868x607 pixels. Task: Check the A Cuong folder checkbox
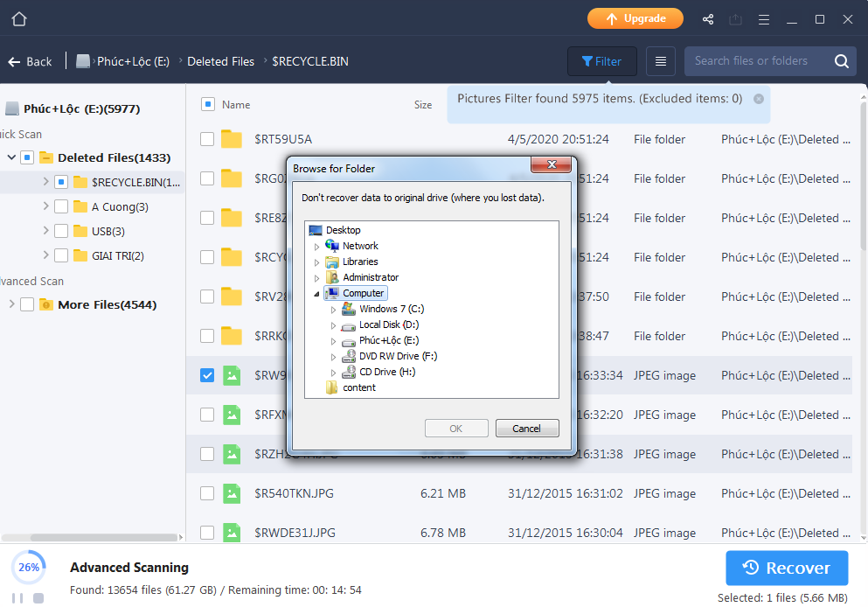pyautogui.click(x=61, y=207)
